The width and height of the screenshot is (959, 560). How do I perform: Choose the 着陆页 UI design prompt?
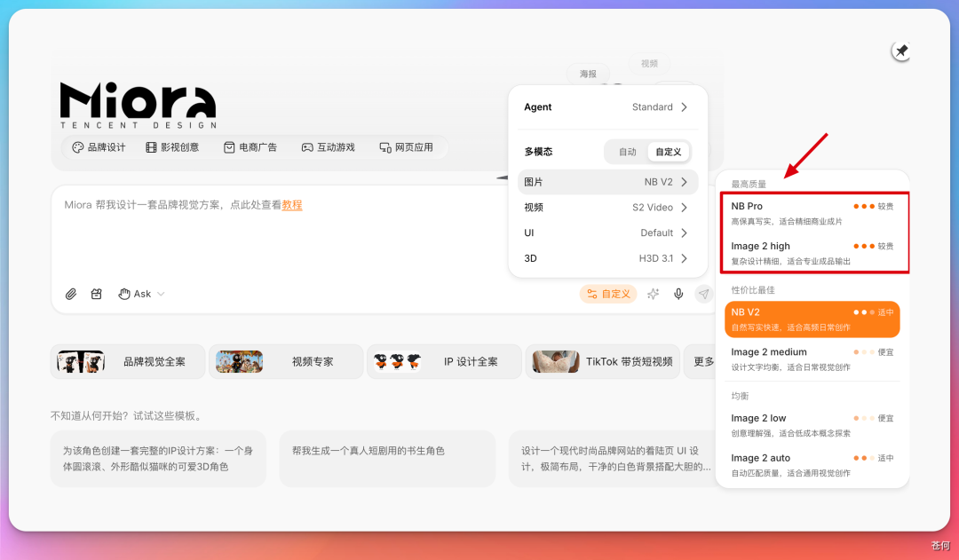(x=612, y=459)
